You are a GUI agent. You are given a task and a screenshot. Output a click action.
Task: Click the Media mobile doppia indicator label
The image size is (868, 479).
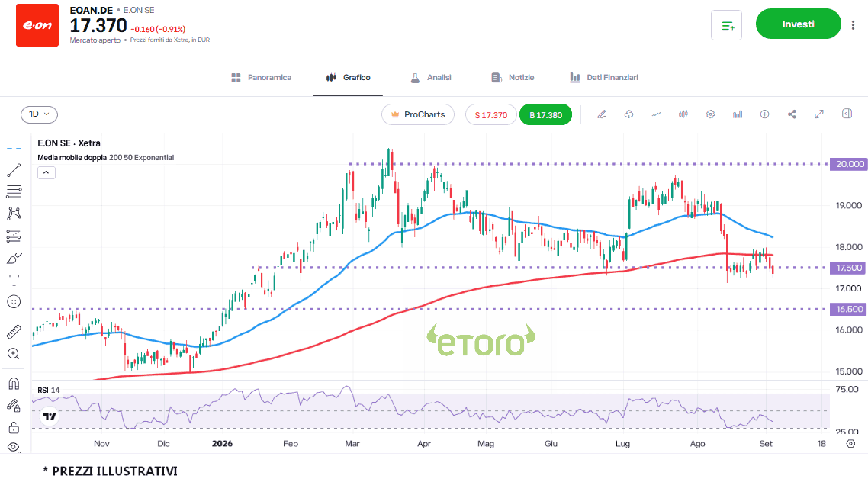pos(106,158)
